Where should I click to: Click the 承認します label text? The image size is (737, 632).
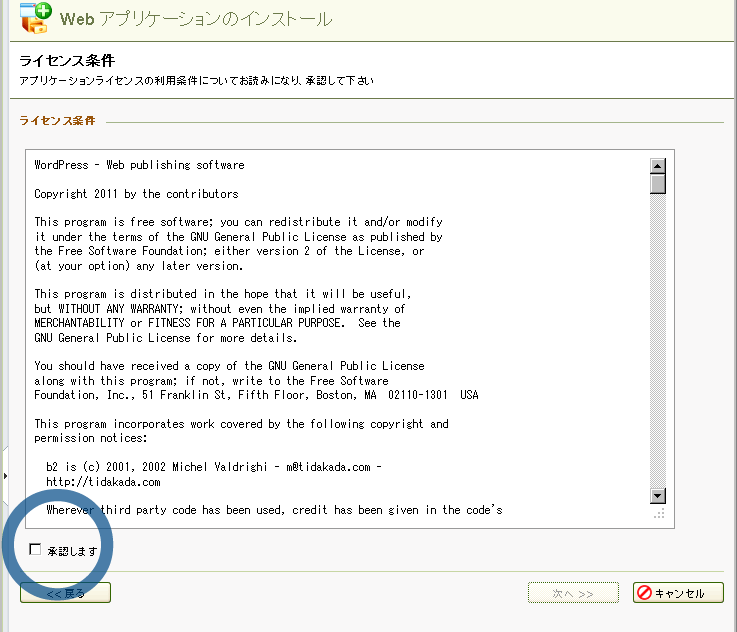click(x=73, y=550)
